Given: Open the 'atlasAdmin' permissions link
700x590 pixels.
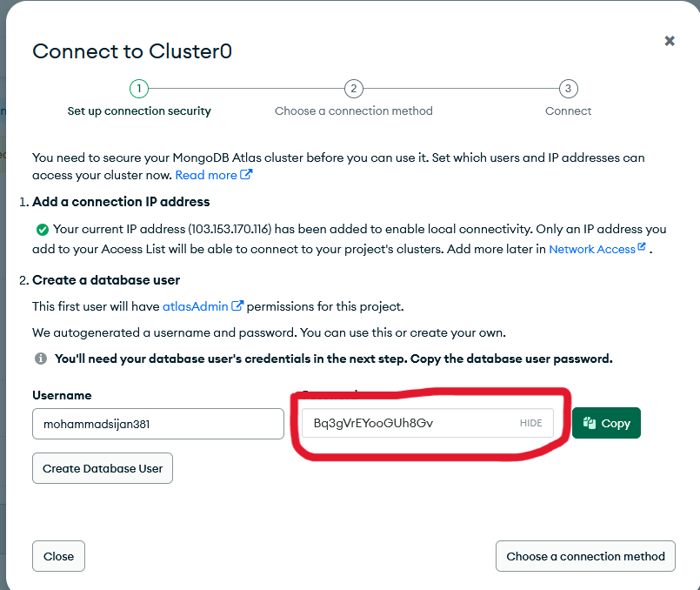Looking at the screenshot, I should 195,306.
